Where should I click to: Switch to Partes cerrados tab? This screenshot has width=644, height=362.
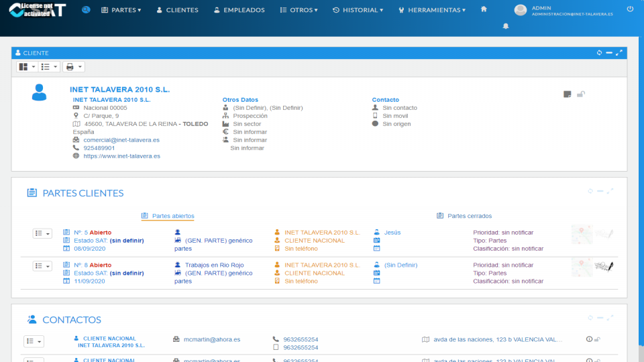[x=464, y=216]
